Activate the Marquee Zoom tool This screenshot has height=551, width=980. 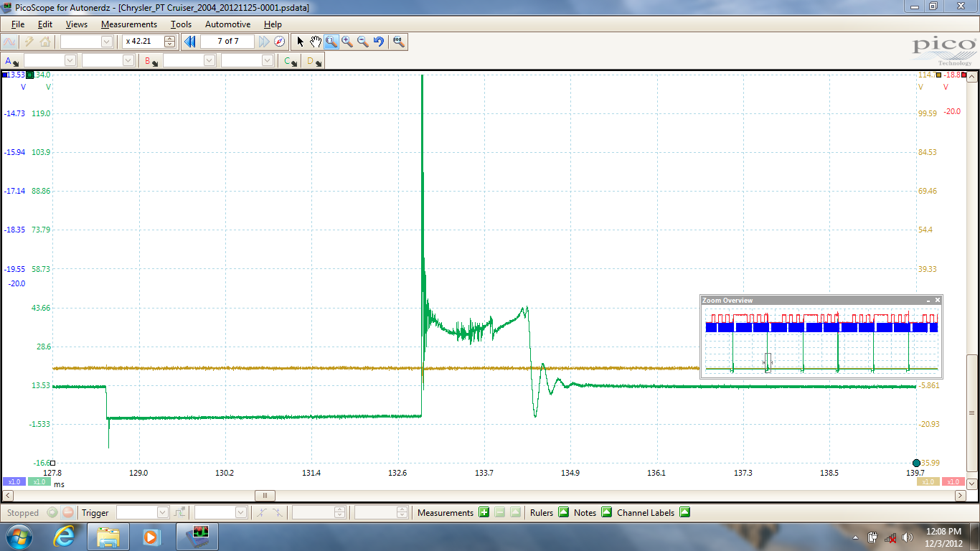(331, 41)
